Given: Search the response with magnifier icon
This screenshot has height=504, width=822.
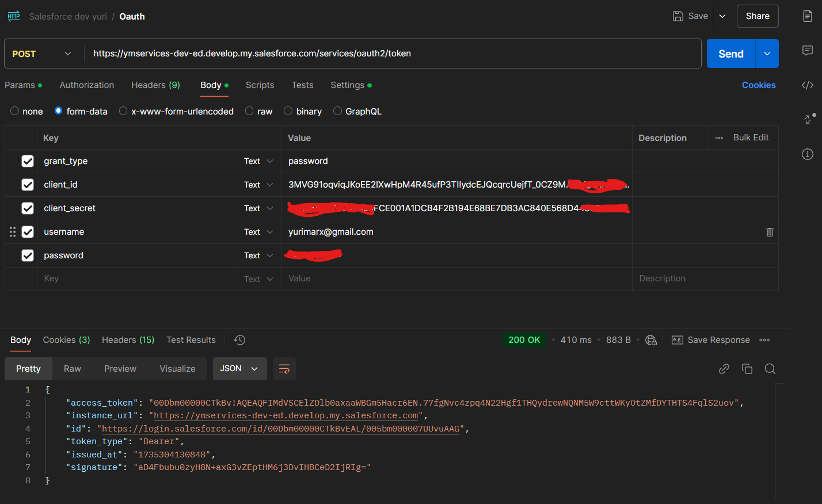Looking at the screenshot, I should click(x=770, y=369).
